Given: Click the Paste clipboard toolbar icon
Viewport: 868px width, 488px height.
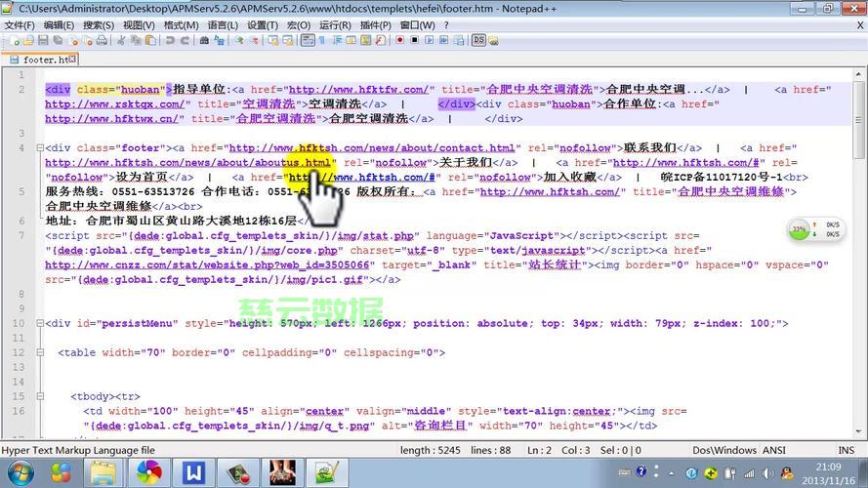Looking at the screenshot, I should click(x=150, y=40).
